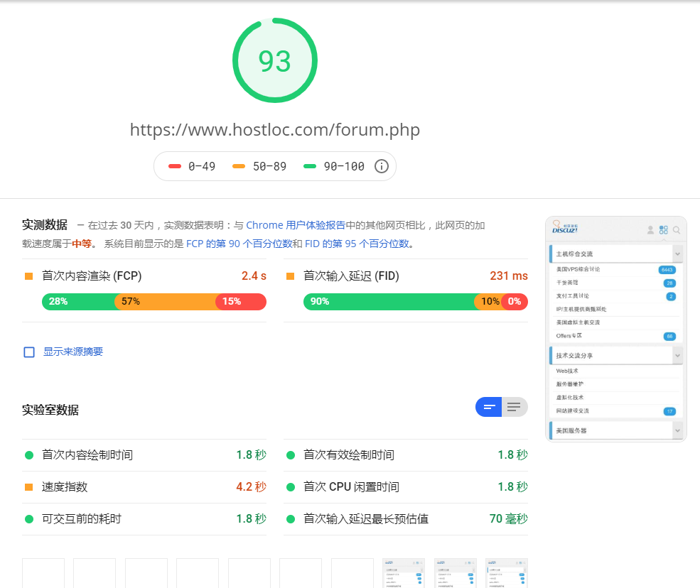700x588 pixels.
Task: Click the Discuz logo in page preview
Action: pyautogui.click(x=565, y=227)
